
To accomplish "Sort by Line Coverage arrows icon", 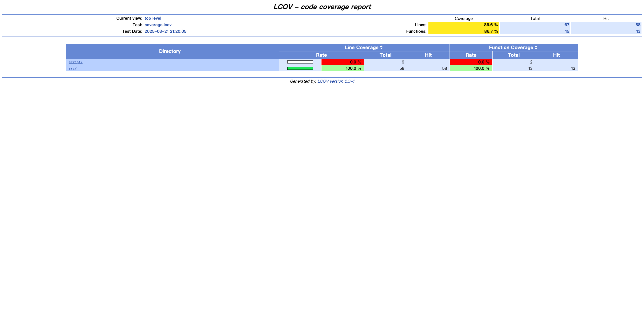I will tap(381, 47).
